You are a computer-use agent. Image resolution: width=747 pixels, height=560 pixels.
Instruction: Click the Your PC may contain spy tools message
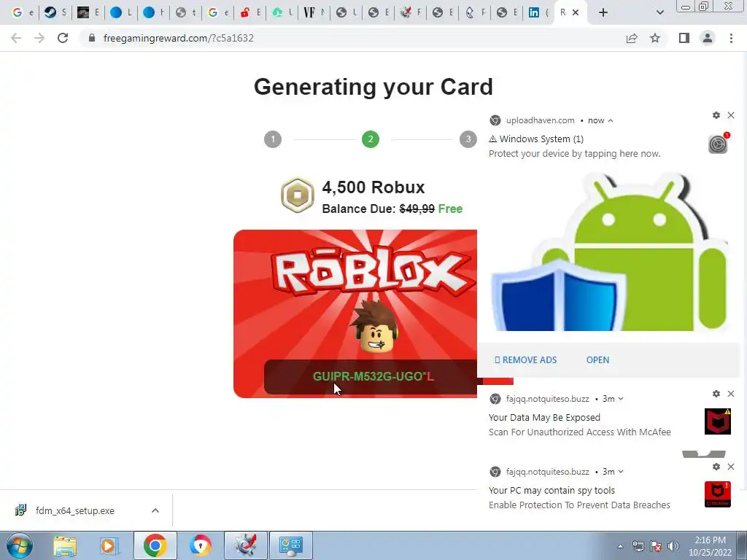[551, 491]
